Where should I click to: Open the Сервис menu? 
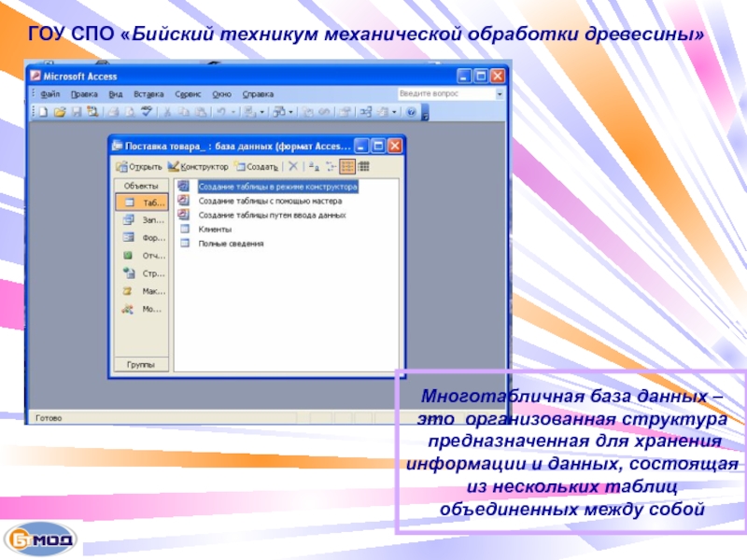188,94
